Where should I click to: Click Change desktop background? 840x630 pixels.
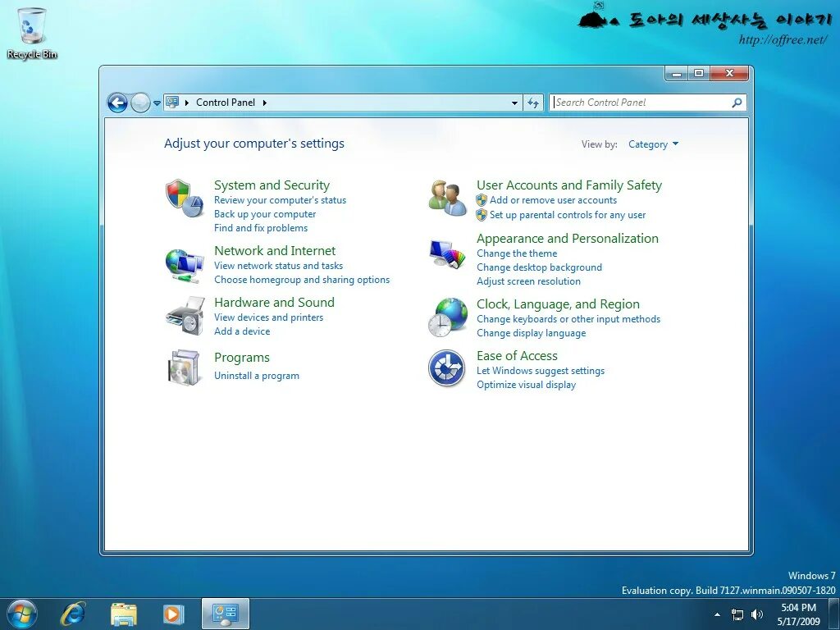[x=540, y=267]
